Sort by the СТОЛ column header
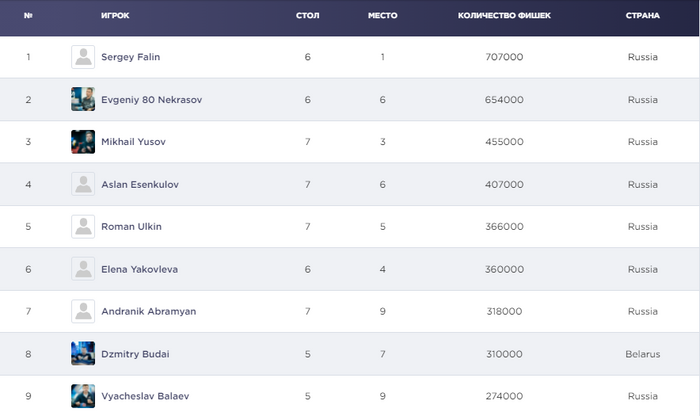 click(308, 16)
